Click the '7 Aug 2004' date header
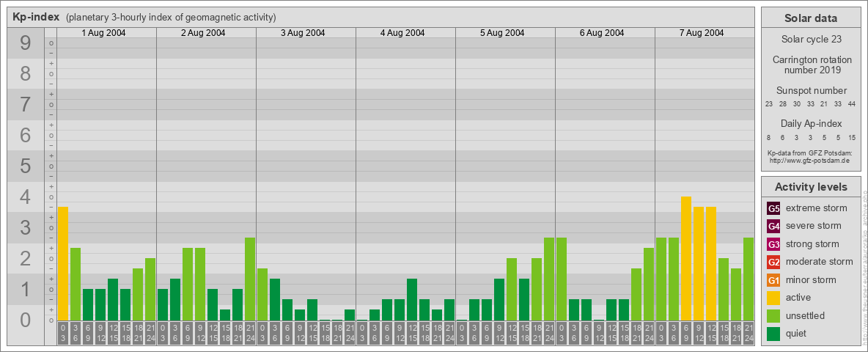This screenshot has height=352, width=868. point(702,33)
